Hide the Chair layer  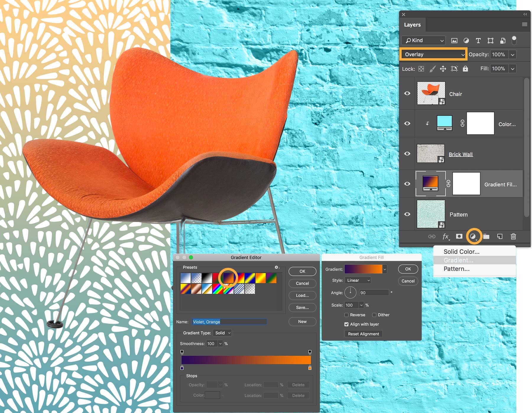(x=407, y=93)
